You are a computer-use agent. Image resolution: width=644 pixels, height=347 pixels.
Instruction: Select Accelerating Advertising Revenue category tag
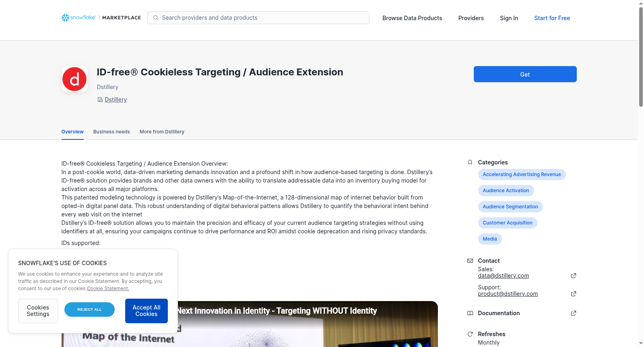click(522, 175)
